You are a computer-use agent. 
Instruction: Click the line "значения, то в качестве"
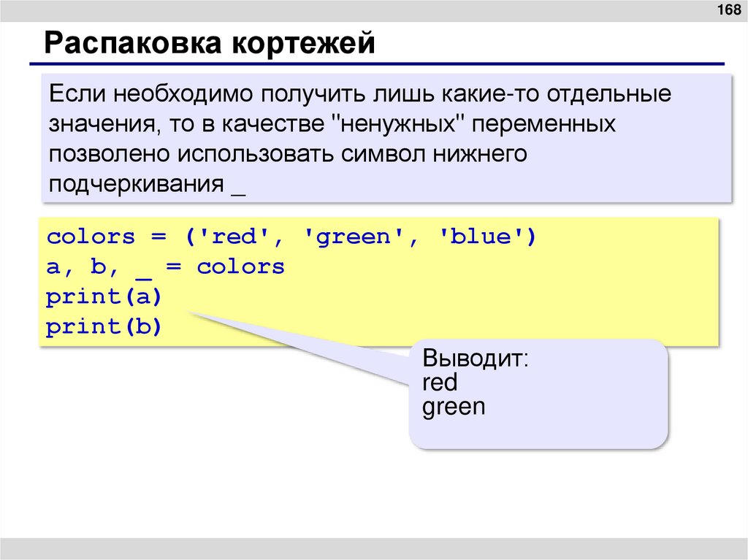(332, 124)
